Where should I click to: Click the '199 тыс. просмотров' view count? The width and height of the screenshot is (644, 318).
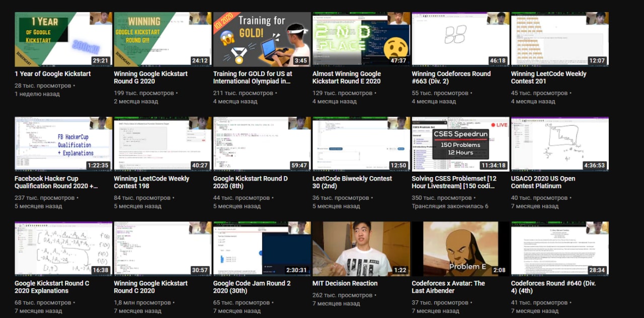coord(144,93)
